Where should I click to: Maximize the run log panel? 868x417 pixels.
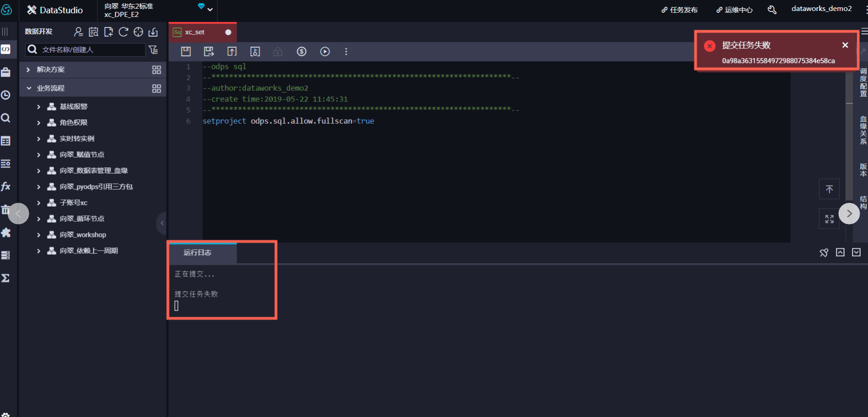tap(840, 252)
